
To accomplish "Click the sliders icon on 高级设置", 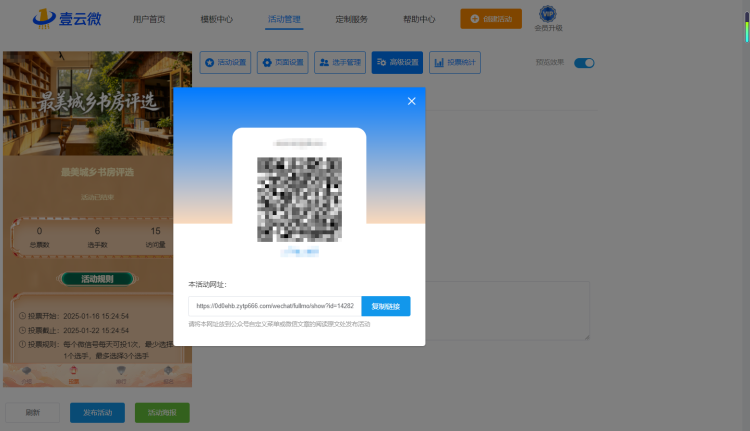I will 381,62.
